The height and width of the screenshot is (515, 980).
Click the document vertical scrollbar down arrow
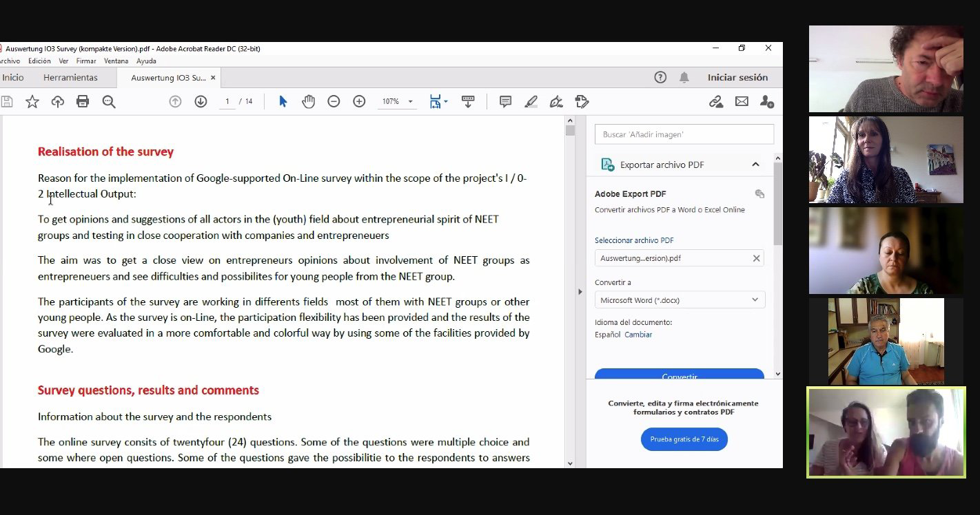tap(570, 463)
